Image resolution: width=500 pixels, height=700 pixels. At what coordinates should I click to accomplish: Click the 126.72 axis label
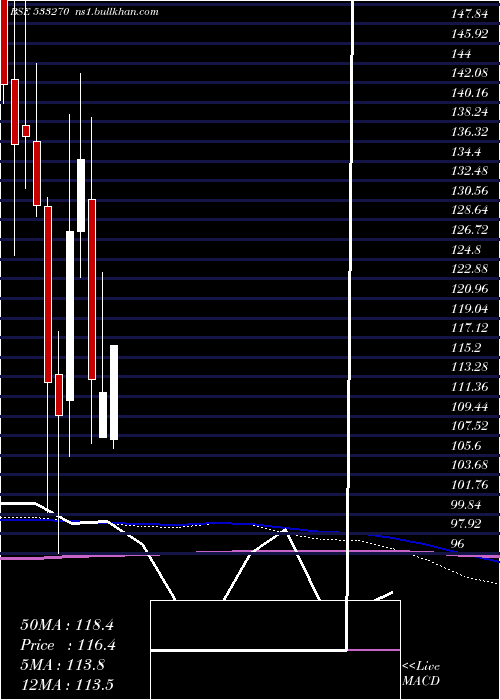pos(469,230)
